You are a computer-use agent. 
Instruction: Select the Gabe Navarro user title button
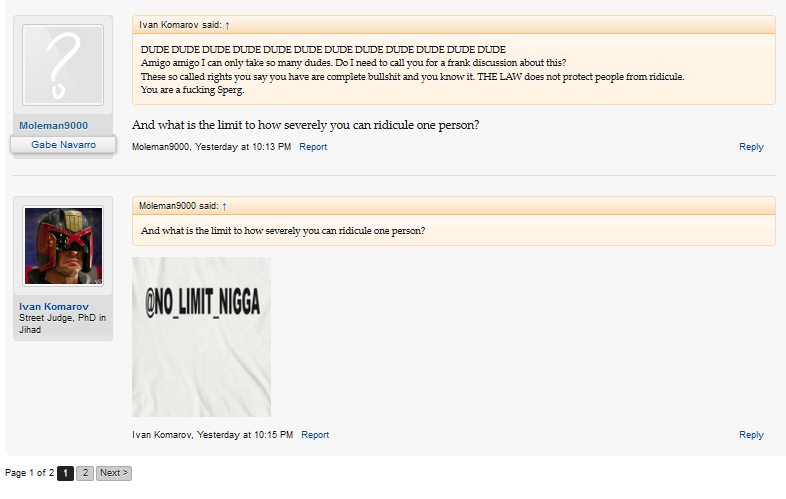pyautogui.click(x=63, y=144)
